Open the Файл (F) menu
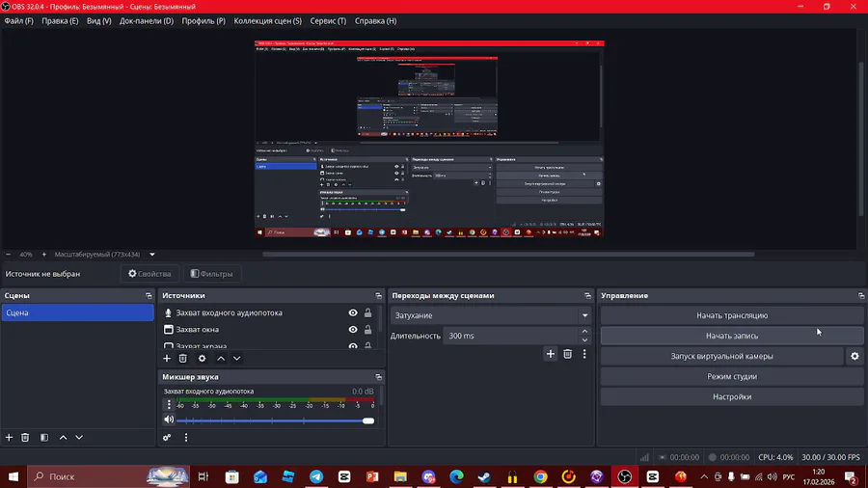Image resolution: width=868 pixels, height=488 pixels. 19,21
